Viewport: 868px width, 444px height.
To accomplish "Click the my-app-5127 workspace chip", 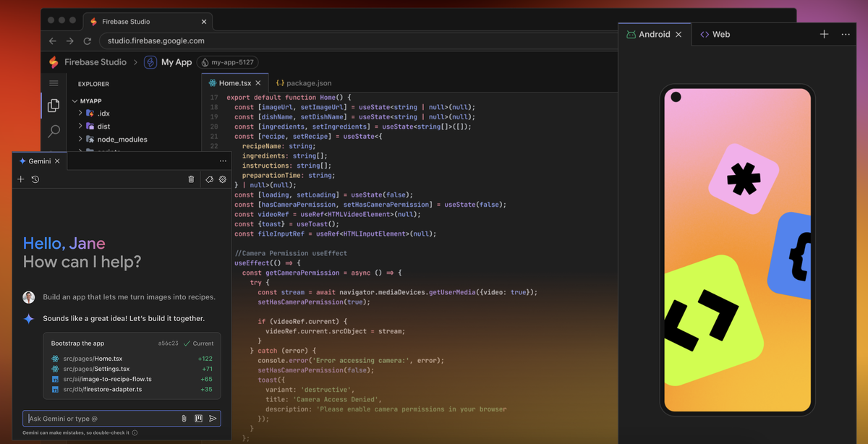I will click(229, 62).
